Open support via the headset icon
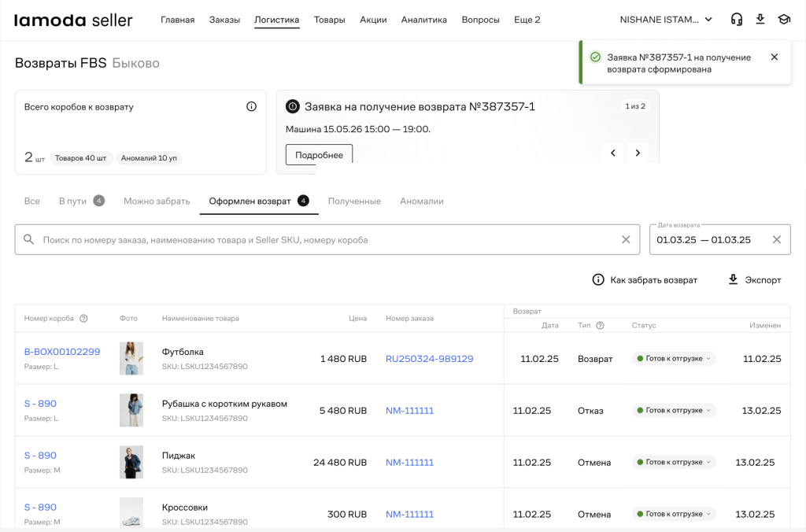This screenshot has width=806, height=532. click(x=737, y=20)
